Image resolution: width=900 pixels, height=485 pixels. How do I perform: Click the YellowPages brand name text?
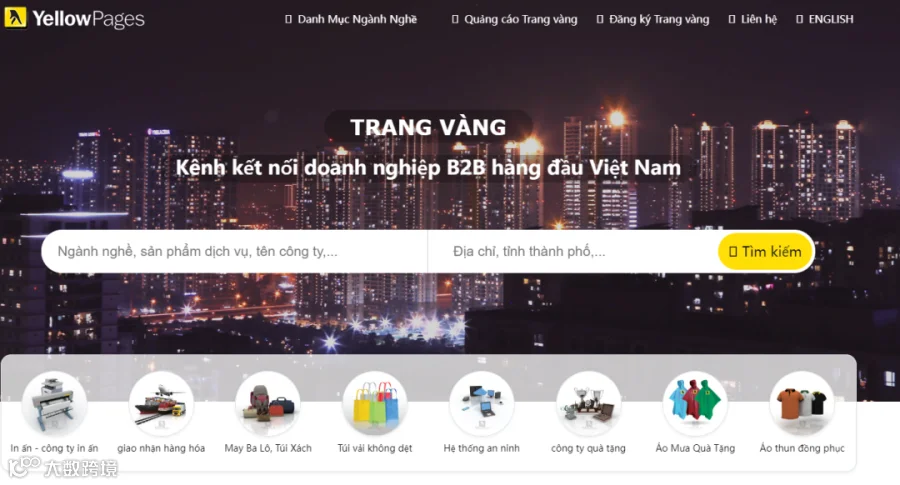[x=88, y=19]
